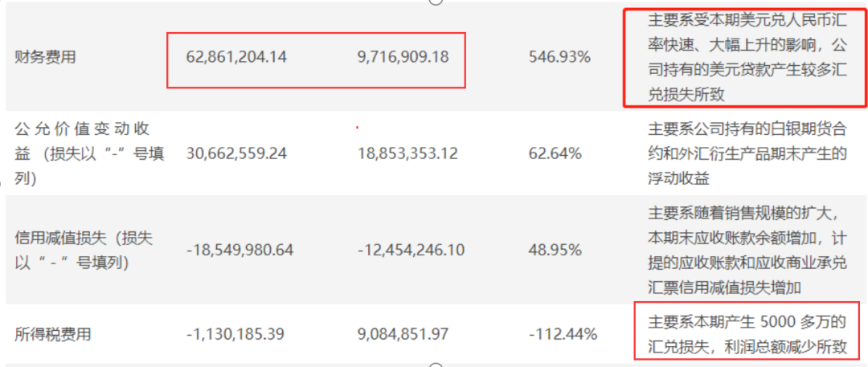
Task: Select the value 9,716,909.18
Action: pos(403,58)
